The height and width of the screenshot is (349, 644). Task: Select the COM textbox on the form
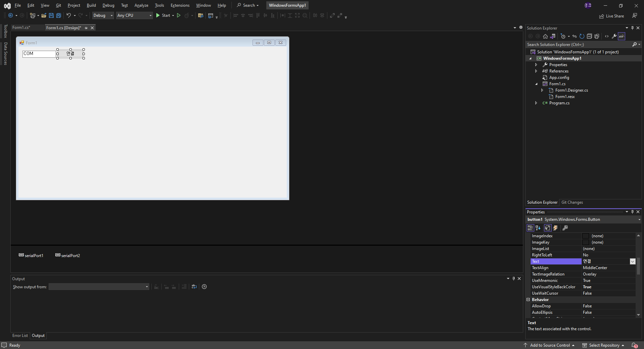pyautogui.click(x=39, y=54)
